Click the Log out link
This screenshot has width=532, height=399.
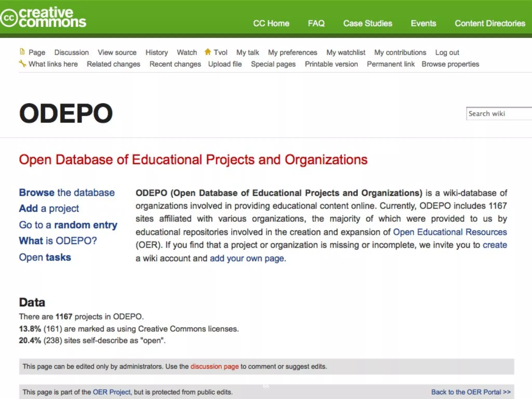(x=447, y=52)
